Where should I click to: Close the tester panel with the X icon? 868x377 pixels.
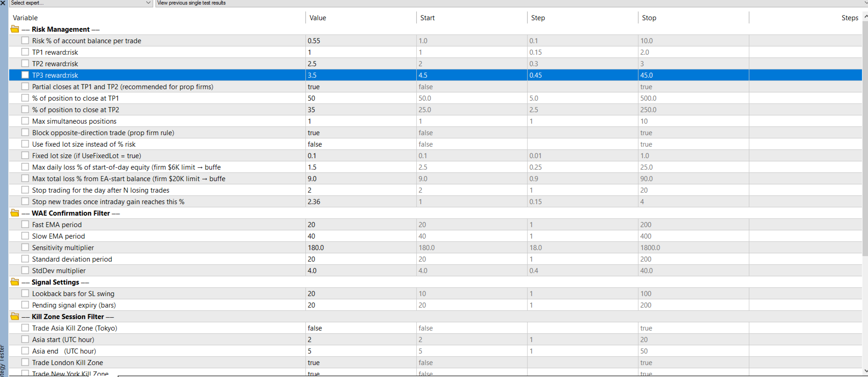click(x=3, y=3)
